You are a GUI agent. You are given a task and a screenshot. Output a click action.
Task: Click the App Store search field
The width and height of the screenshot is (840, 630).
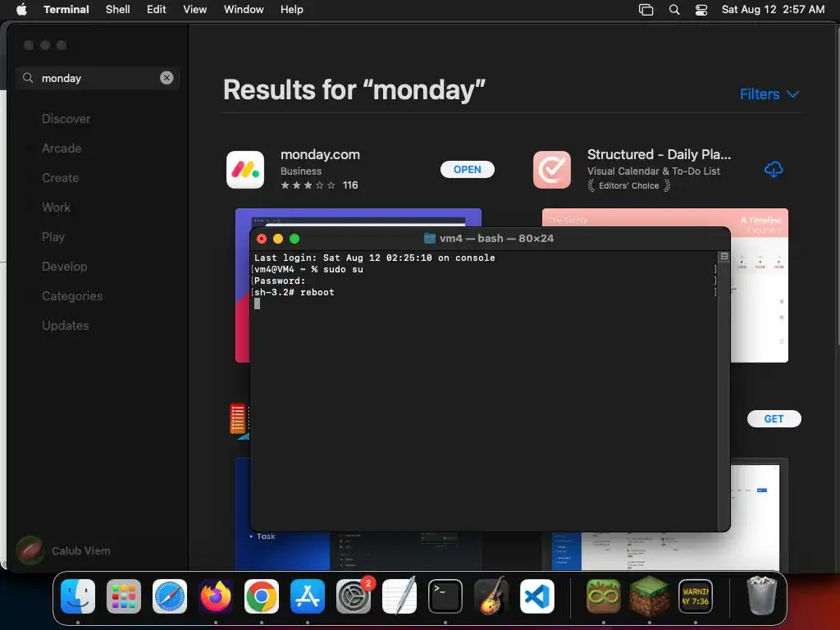click(x=98, y=78)
